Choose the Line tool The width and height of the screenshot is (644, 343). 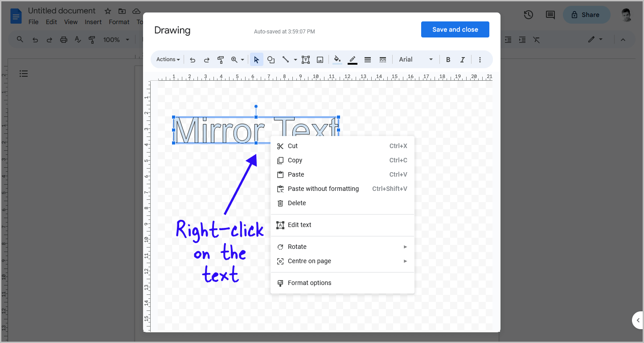(286, 59)
